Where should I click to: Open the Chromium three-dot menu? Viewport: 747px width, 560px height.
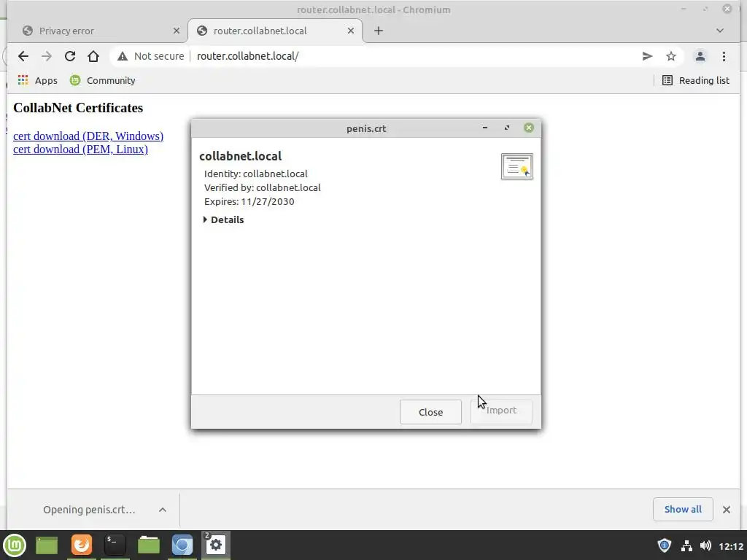(724, 56)
